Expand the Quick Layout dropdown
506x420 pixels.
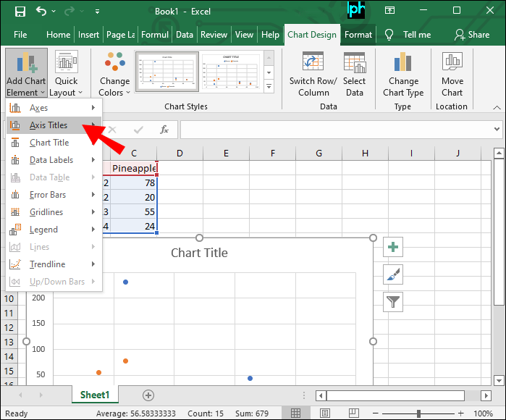[67, 75]
